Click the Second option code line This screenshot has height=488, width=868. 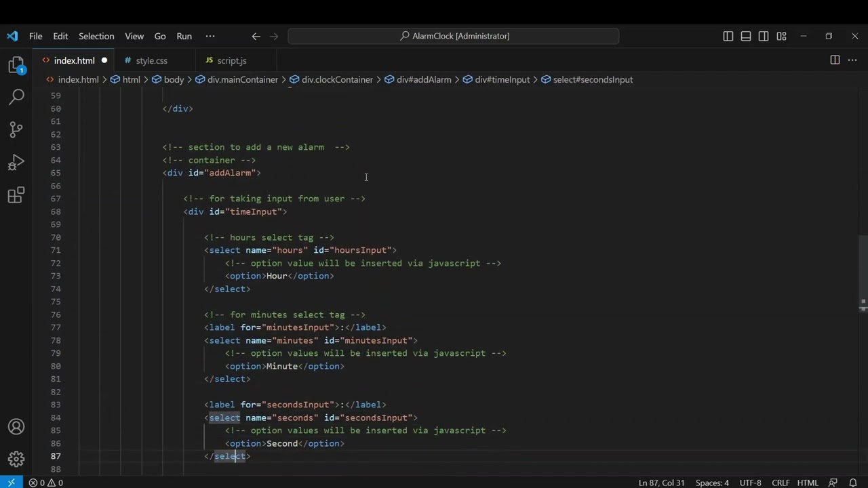pyautogui.click(x=285, y=443)
